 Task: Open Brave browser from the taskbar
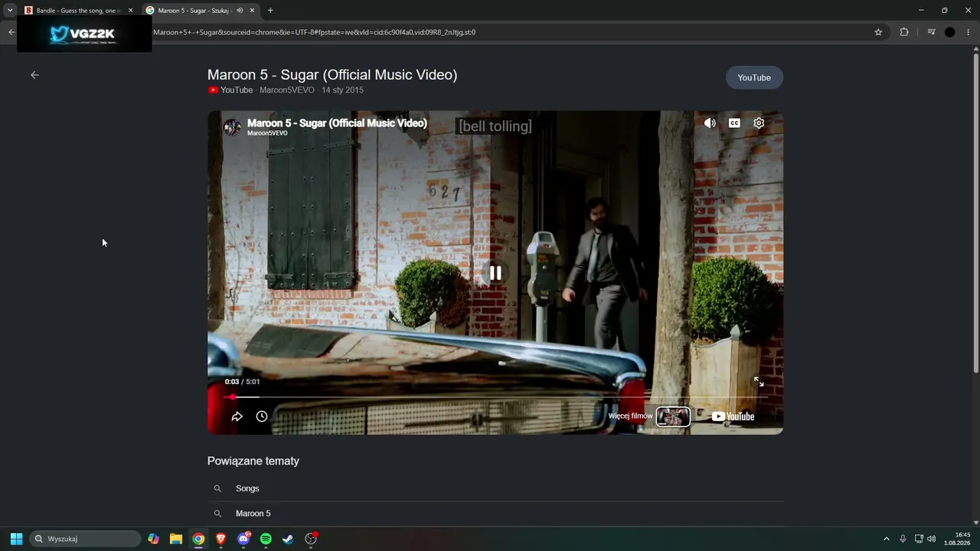pos(221,539)
